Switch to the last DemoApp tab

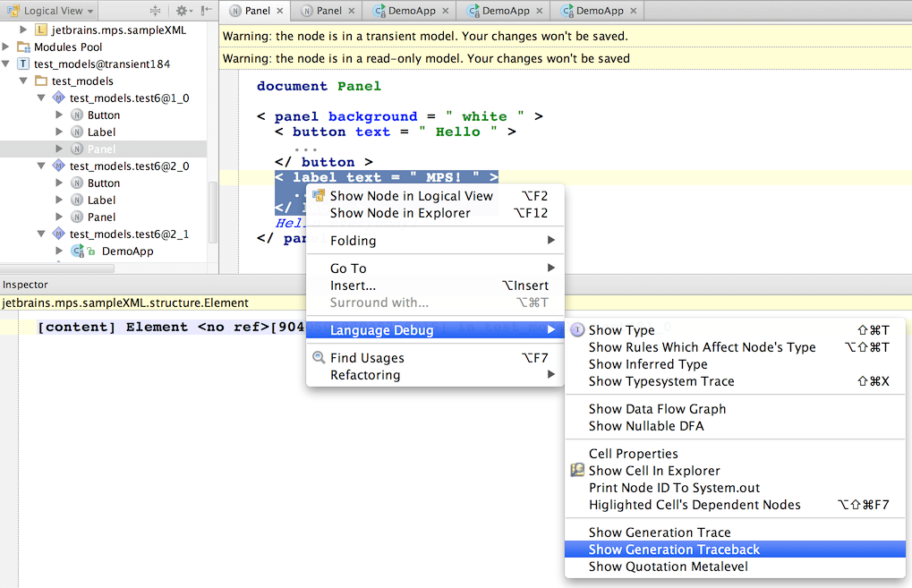pos(599,11)
